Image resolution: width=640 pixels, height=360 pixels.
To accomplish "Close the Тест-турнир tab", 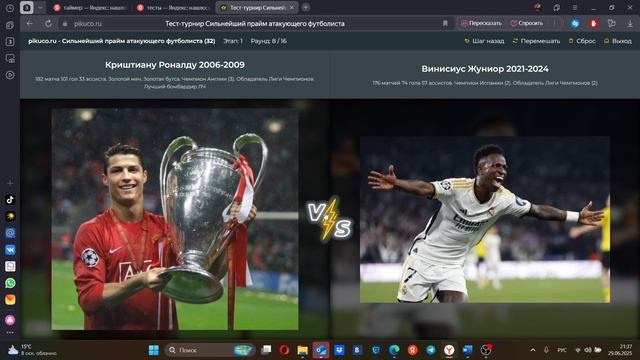I will click(x=292, y=7).
